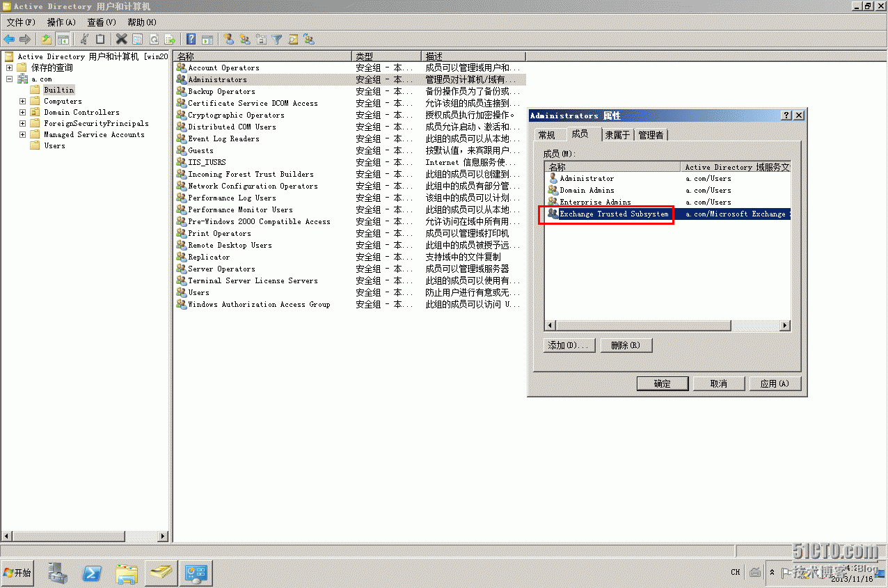Sort by 名称 column in main list
The image size is (888, 588).
(x=263, y=56)
